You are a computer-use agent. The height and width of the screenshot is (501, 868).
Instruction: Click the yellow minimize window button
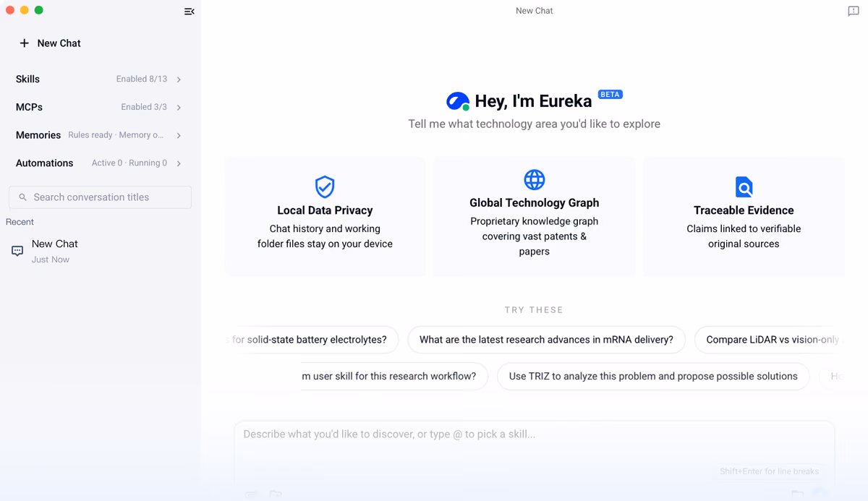click(x=25, y=10)
